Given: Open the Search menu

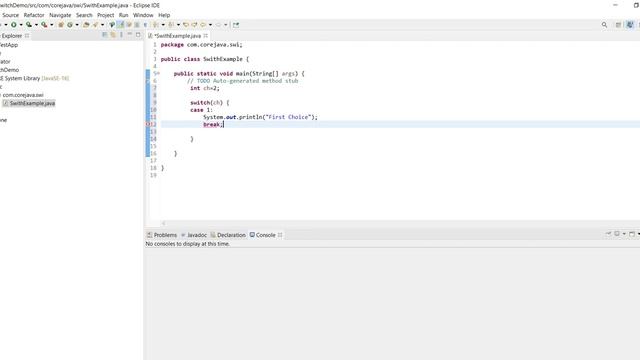Looking at the screenshot, I should (84, 15).
